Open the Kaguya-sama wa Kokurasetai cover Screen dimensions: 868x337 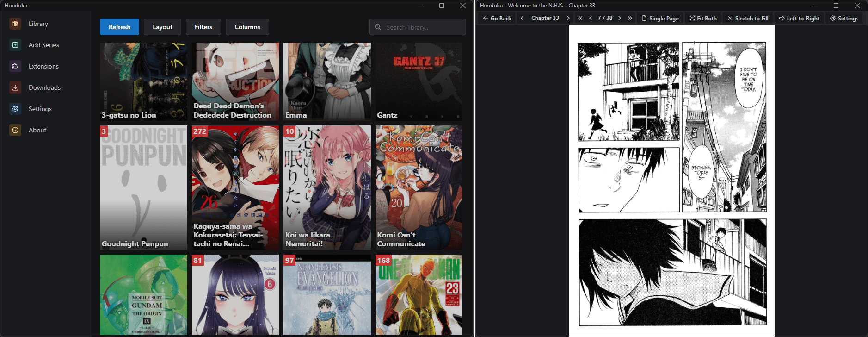click(235, 187)
